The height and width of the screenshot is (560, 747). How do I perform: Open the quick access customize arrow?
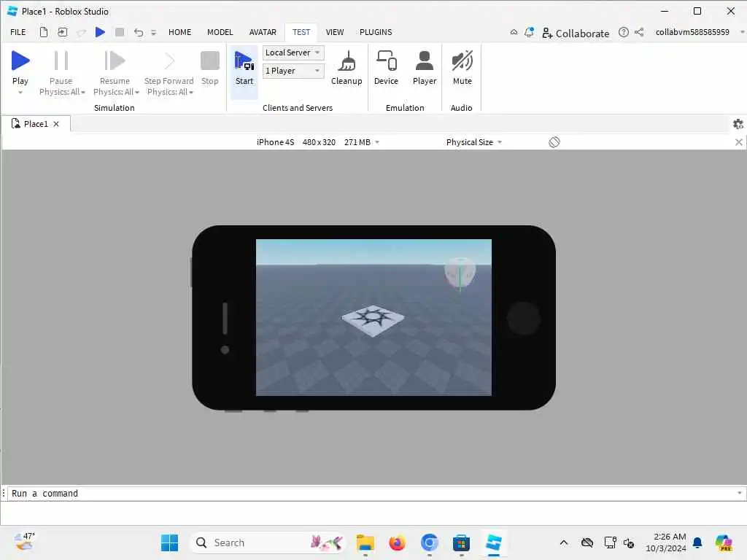coord(153,33)
